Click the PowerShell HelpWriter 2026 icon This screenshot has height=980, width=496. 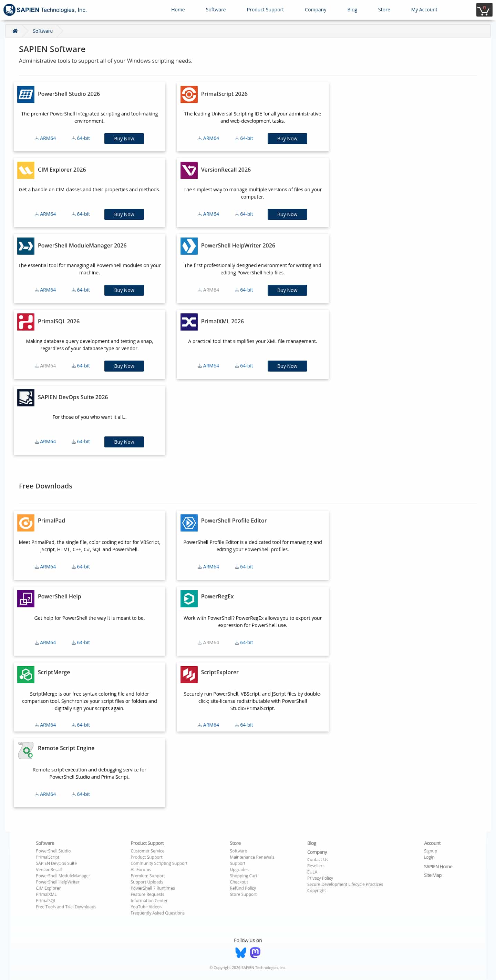[189, 246]
